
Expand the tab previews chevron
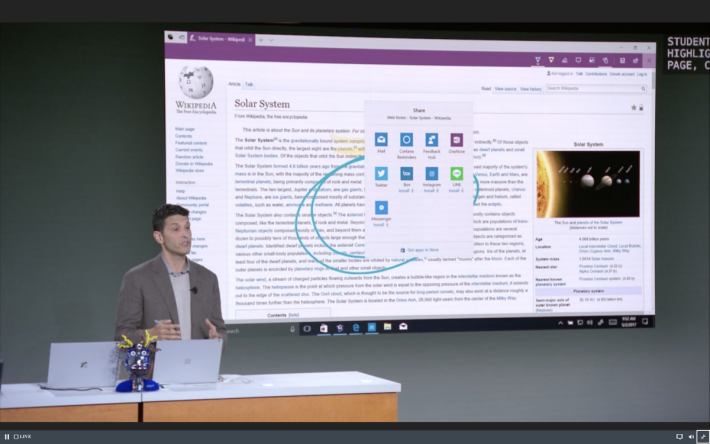coord(271,40)
